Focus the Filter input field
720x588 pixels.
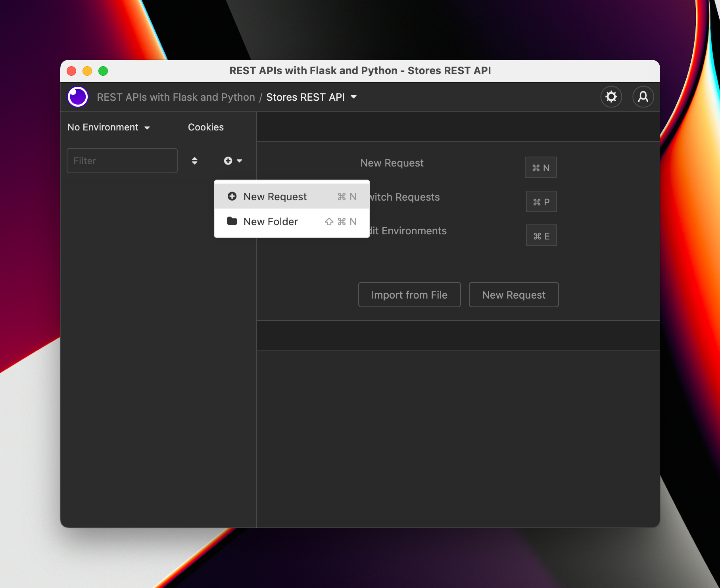coord(122,161)
